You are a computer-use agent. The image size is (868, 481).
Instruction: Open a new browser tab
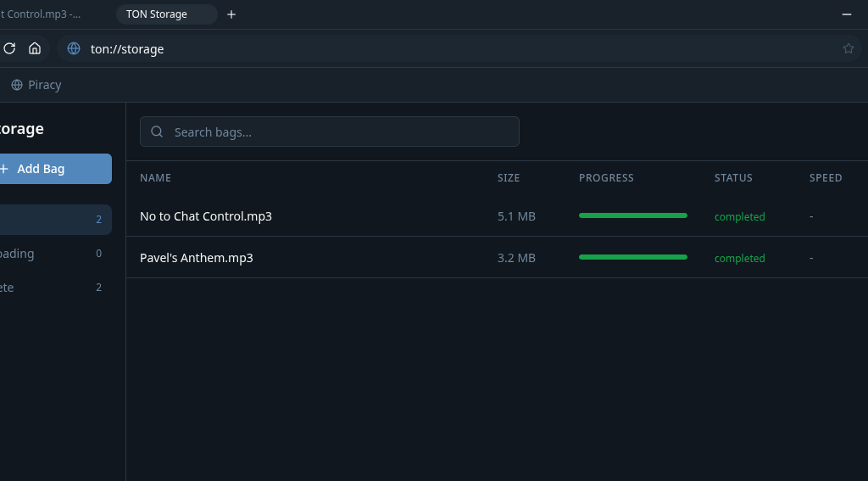231,14
